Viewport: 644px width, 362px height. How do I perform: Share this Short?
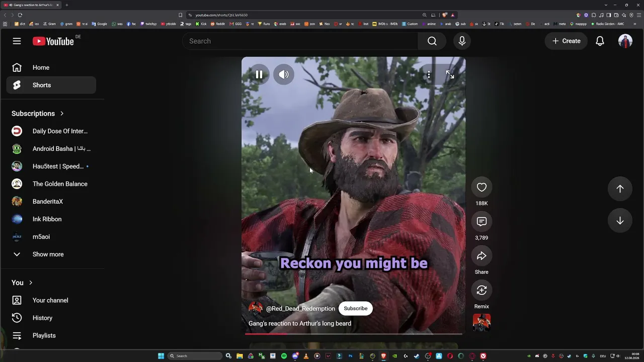pyautogui.click(x=481, y=256)
